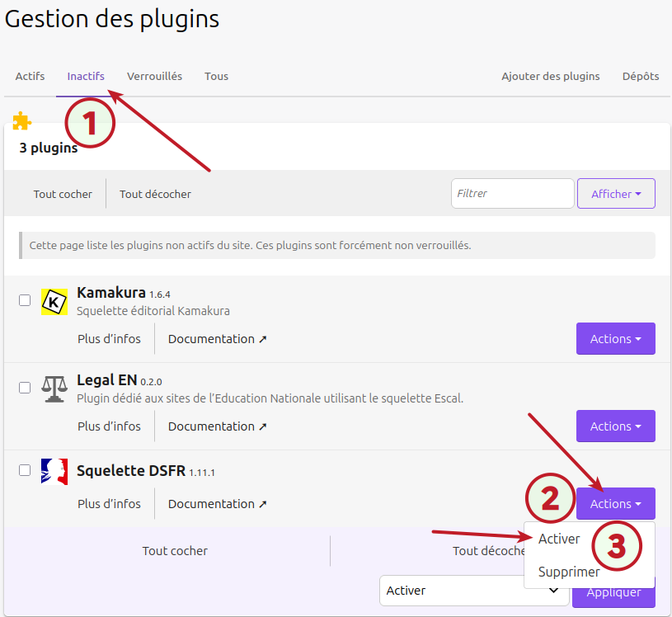The height and width of the screenshot is (617, 672).
Task: Open the Verrouillés tab
Action: 154,77
